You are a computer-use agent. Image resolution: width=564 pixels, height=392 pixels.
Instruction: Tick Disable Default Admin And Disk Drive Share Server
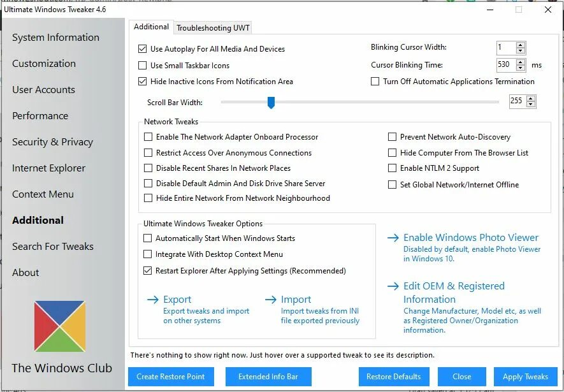click(148, 184)
